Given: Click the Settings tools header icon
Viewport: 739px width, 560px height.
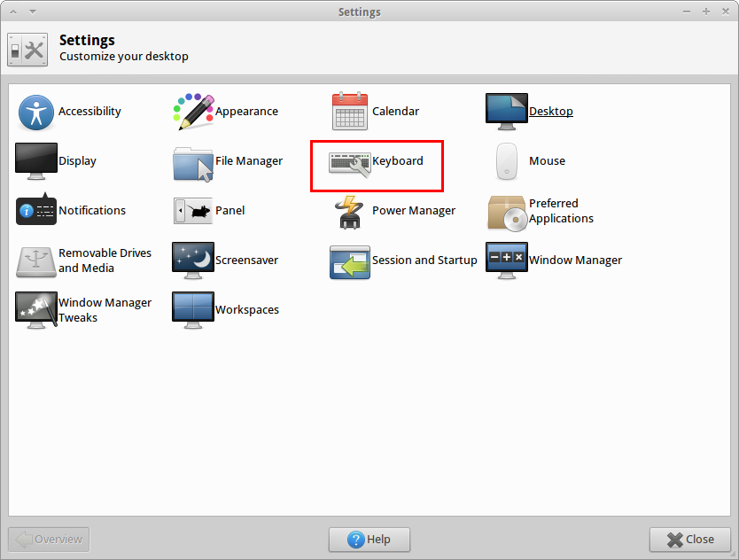Looking at the screenshot, I should [x=27, y=50].
